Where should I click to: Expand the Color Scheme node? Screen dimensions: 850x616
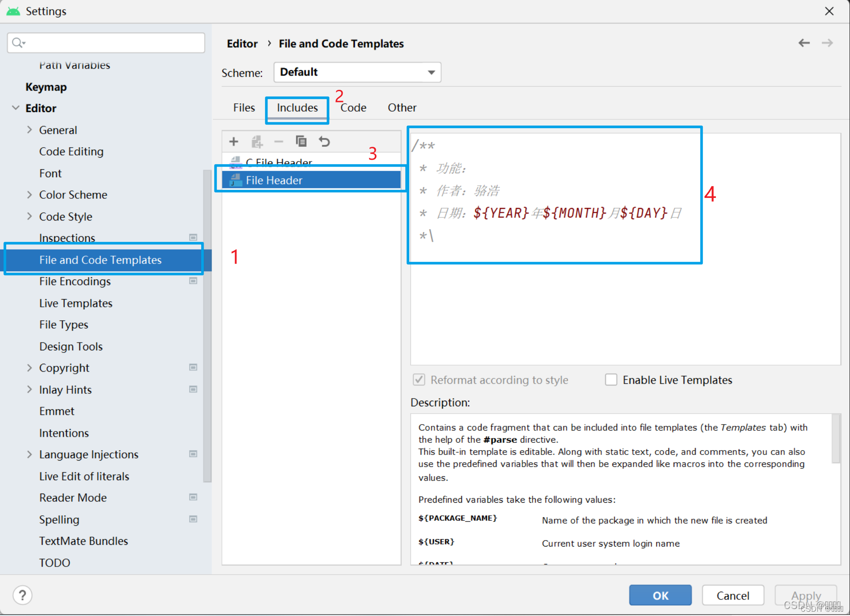(x=30, y=194)
